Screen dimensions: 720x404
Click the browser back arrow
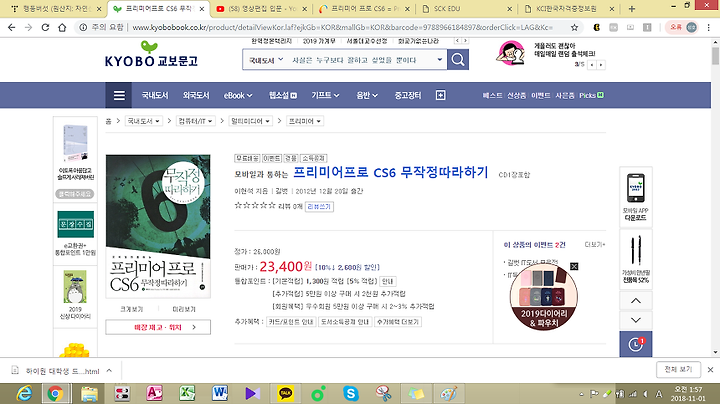(x=11, y=28)
